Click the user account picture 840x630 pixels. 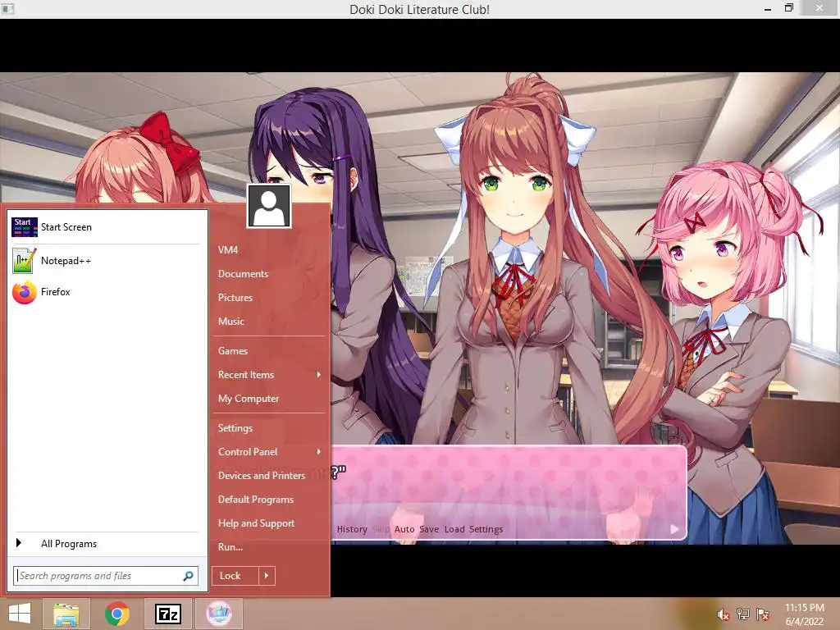(269, 206)
